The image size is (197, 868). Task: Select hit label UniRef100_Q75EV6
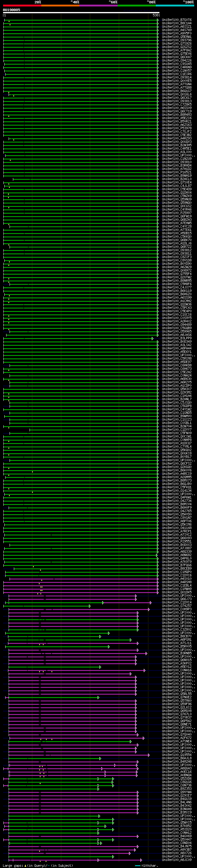click(177, 54)
